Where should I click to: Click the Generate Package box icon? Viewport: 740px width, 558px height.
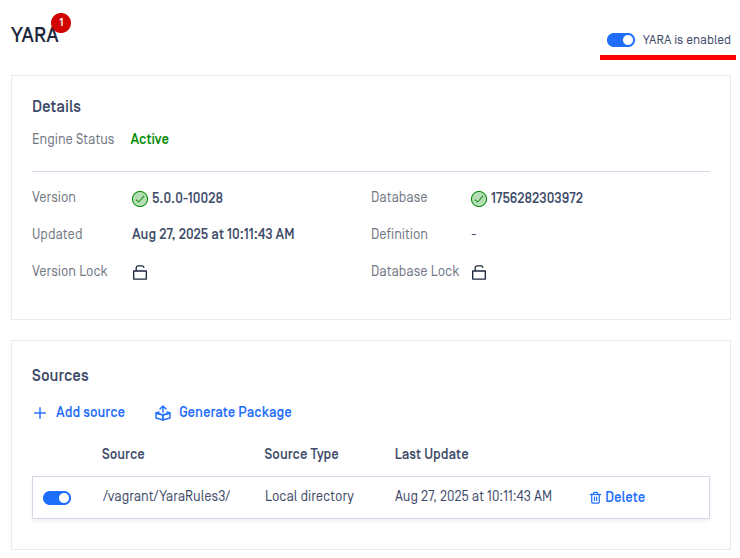(x=163, y=413)
